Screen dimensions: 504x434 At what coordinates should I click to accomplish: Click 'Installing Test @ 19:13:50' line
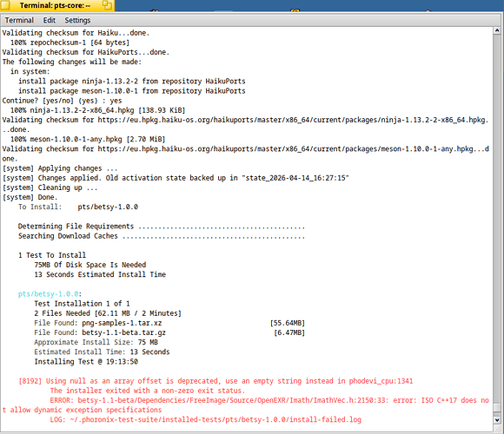[86, 361]
